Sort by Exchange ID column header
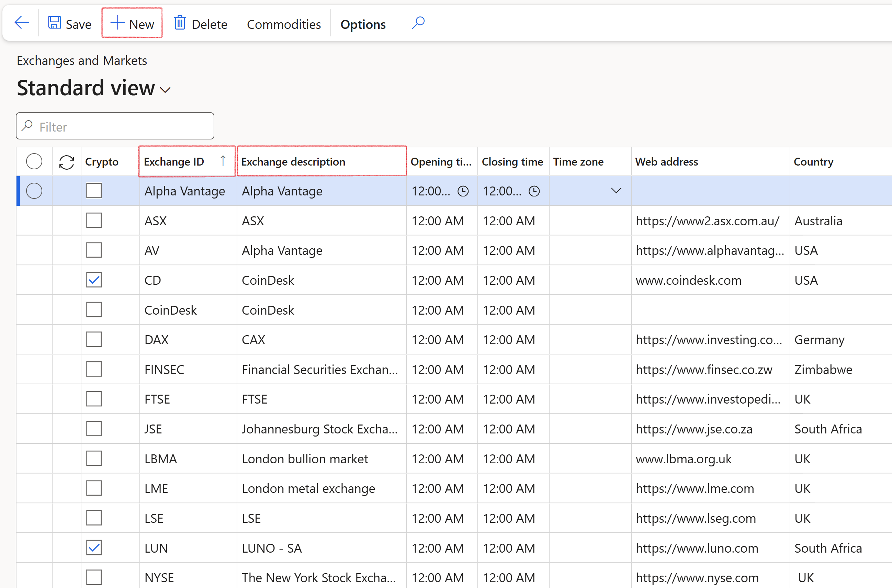 pos(174,162)
